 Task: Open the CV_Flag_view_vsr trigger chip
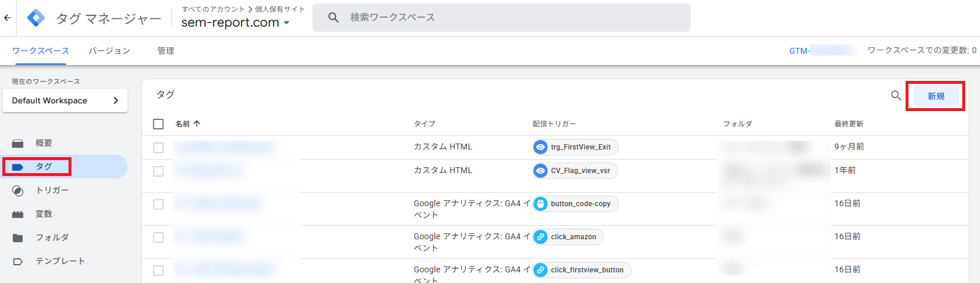[x=575, y=171]
